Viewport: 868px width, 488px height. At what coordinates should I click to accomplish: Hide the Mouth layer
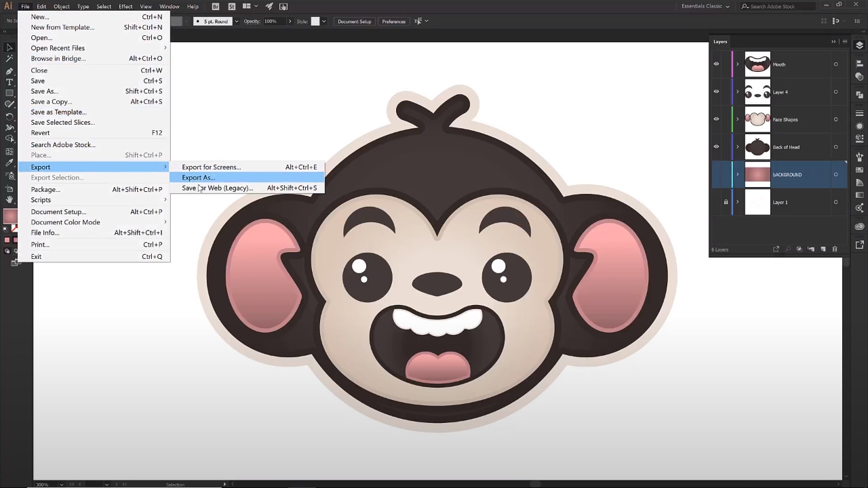tap(716, 64)
